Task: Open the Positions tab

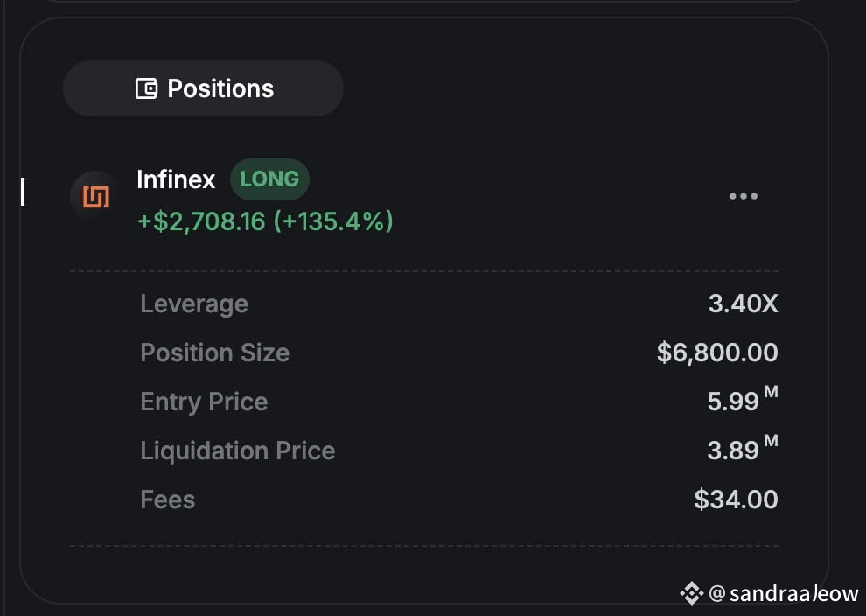Action: click(x=203, y=88)
